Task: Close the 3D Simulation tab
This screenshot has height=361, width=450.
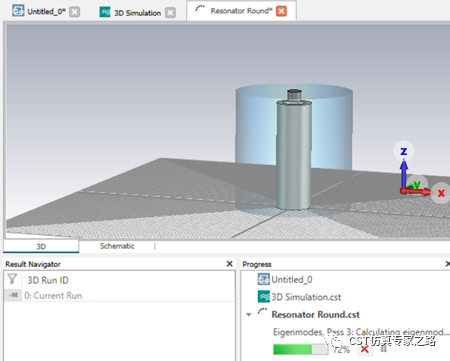Action: click(x=170, y=13)
